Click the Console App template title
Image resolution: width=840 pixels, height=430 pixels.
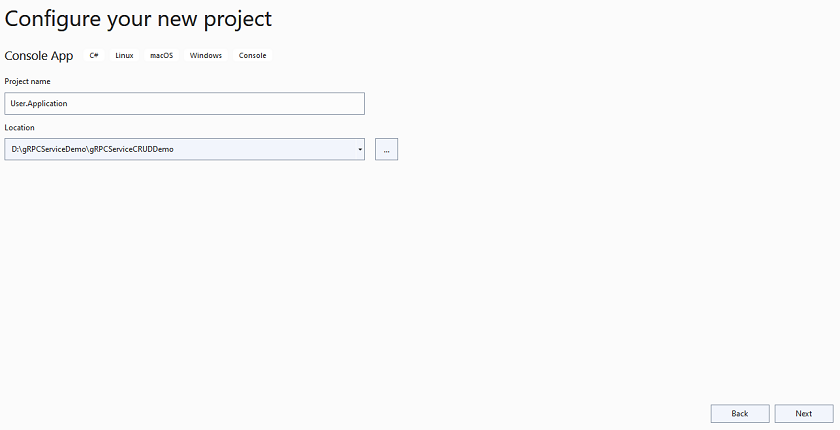tap(39, 56)
